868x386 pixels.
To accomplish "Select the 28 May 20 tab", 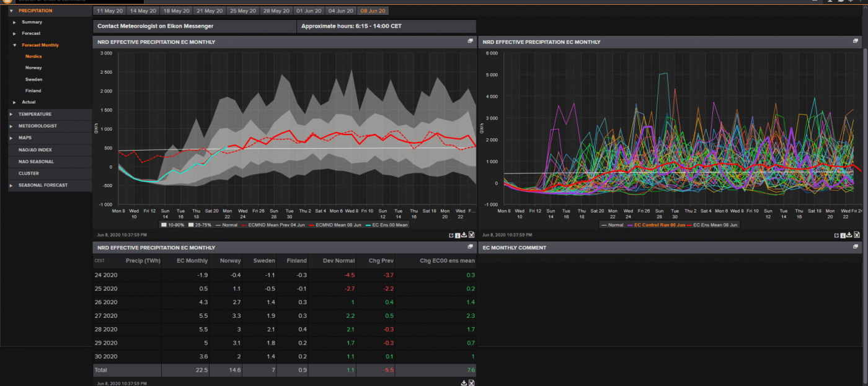I will [x=275, y=11].
